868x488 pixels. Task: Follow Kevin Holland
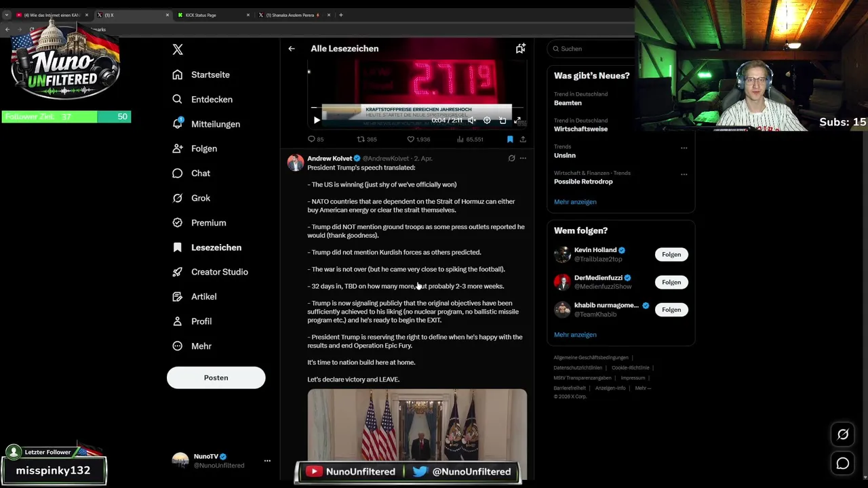pos(671,254)
